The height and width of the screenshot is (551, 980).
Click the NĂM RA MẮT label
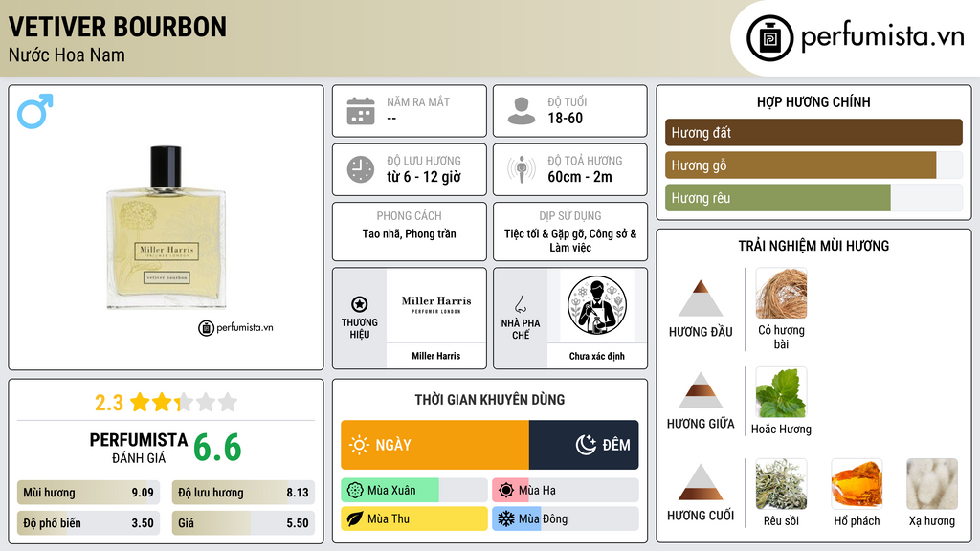418,101
